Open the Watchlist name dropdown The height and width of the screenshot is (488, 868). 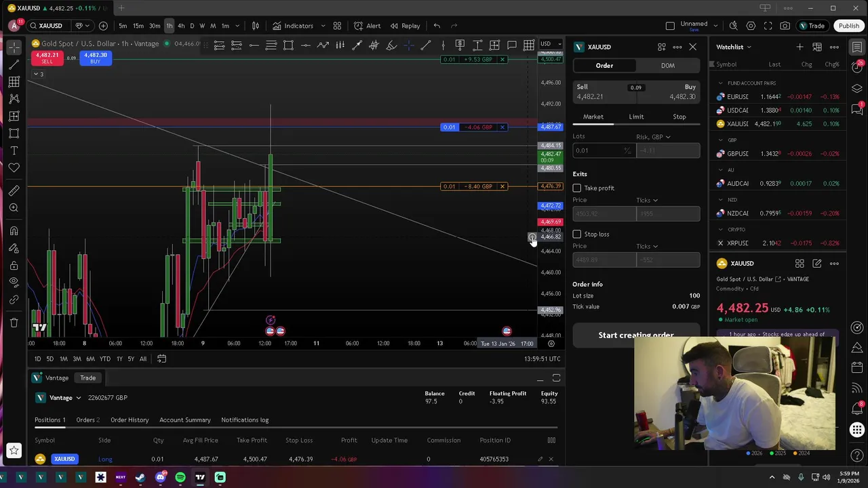coord(734,47)
